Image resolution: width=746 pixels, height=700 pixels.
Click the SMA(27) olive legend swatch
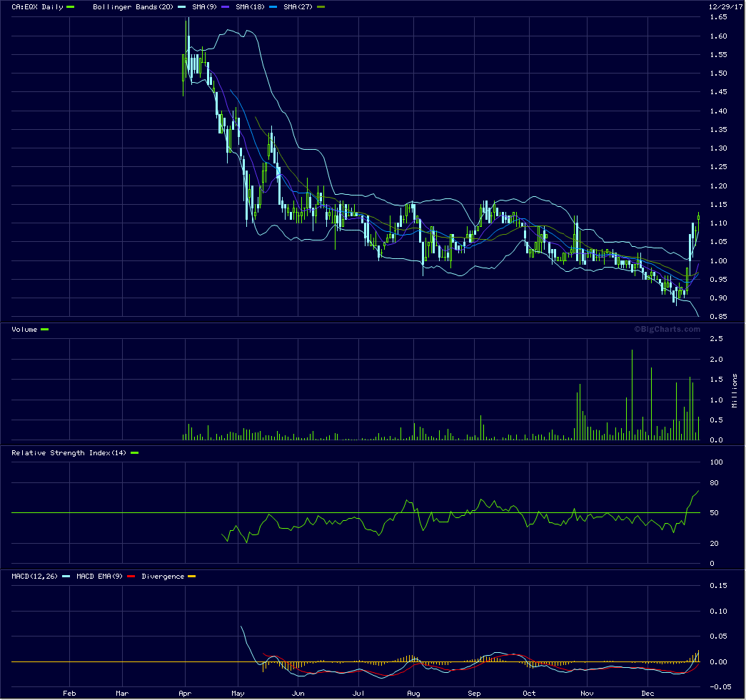click(x=321, y=6)
